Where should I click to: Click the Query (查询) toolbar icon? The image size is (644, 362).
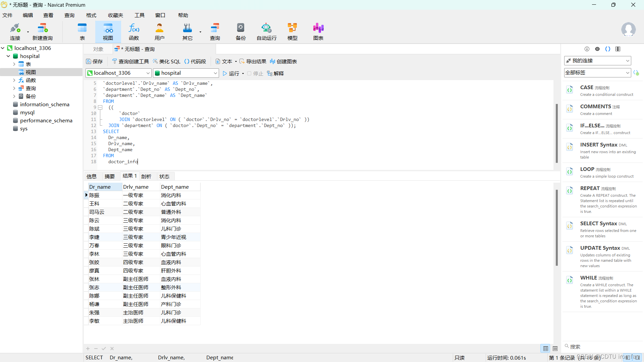pyautogui.click(x=215, y=32)
